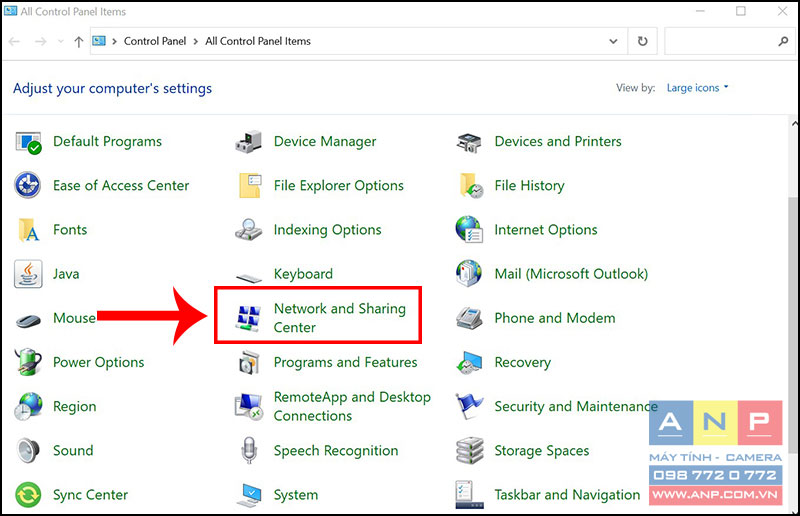Expand chevron before Control Panel breadcrumb
800x516 pixels.
[114, 41]
